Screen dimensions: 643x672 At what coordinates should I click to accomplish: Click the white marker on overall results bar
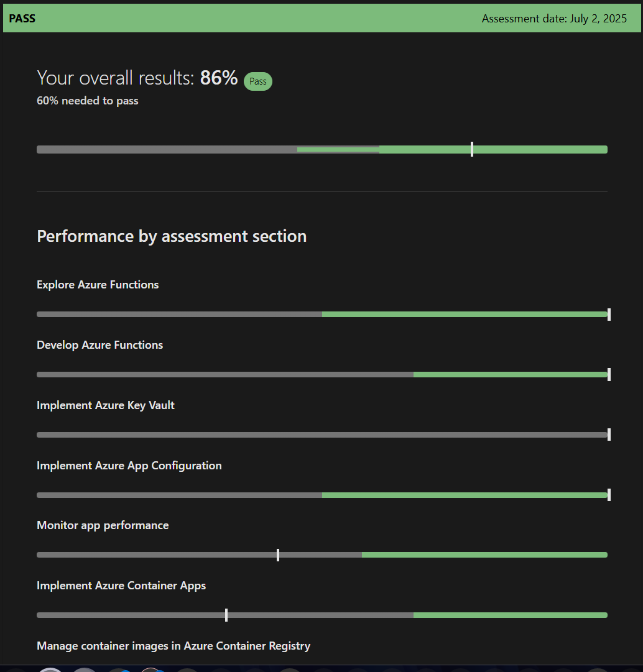[x=472, y=149]
